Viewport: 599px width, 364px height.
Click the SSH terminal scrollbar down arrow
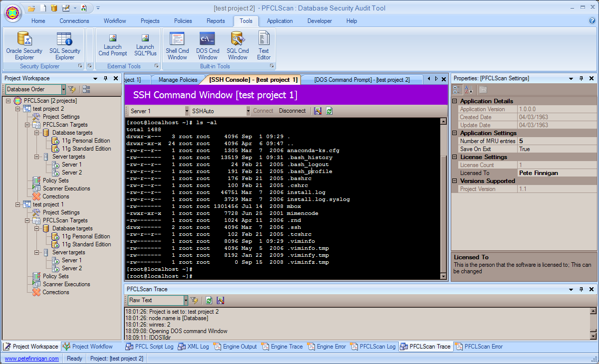pyautogui.click(x=443, y=276)
